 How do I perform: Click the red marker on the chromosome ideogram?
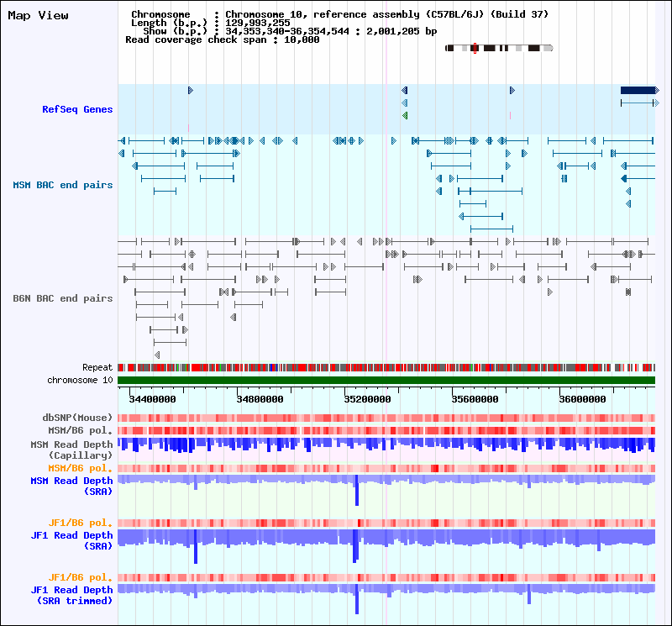click(x=475, y=48)
